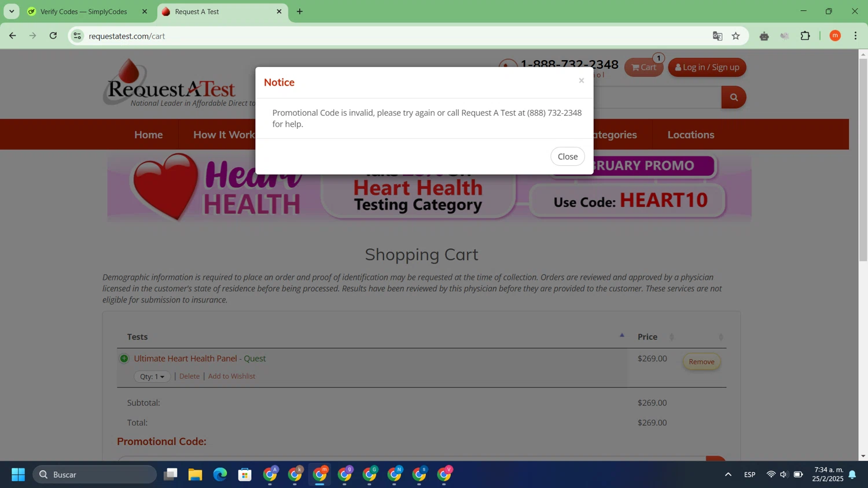
Task: Bookmark this page with the star icon
Action: tap(736, 36)
